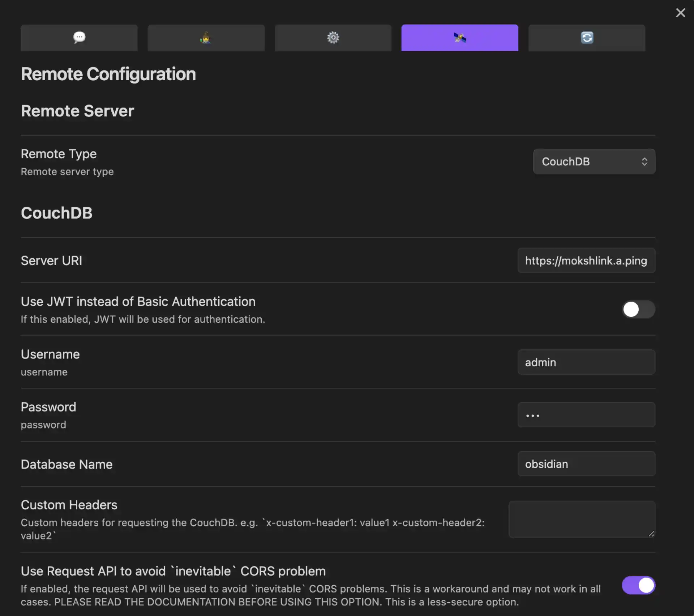Open the speech bubble change log tab
This screenshot has width=694, height=616.
tap(79, 38)
